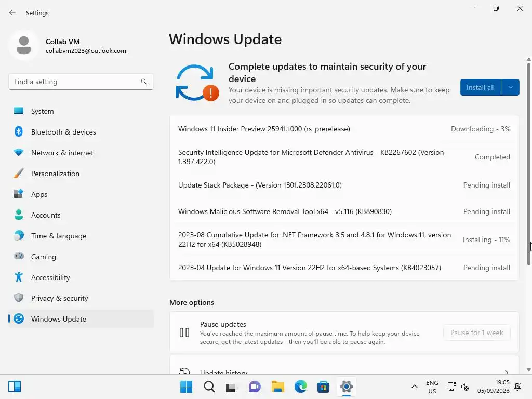Open Microsoft Store from taskbar

tap(323, 387)
